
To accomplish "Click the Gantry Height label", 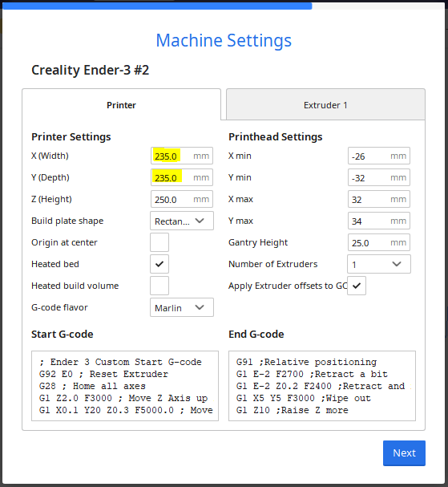I will tap(258, 242).
